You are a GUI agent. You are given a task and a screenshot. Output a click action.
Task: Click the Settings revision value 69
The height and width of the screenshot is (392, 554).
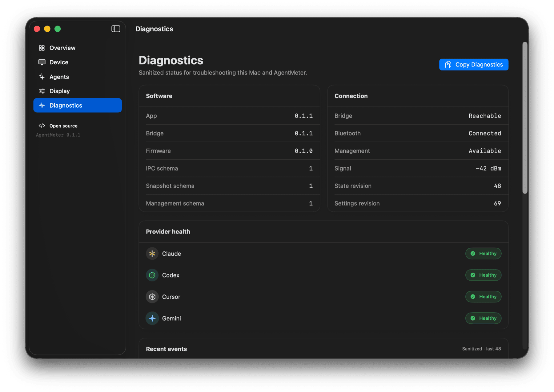tap(497, 203)
